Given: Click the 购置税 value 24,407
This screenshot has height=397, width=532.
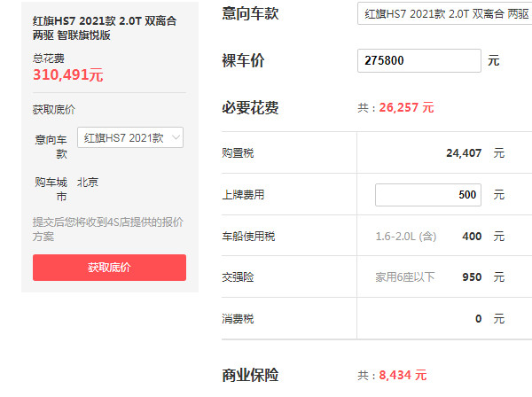Looking at the screenshot, I should click(464, 153).
